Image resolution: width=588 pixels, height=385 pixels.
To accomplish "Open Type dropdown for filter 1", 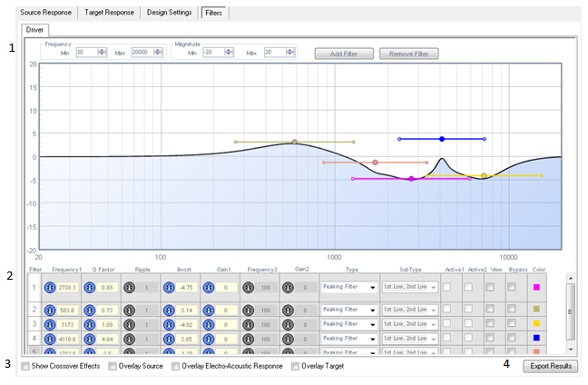I will coord(349,288).
